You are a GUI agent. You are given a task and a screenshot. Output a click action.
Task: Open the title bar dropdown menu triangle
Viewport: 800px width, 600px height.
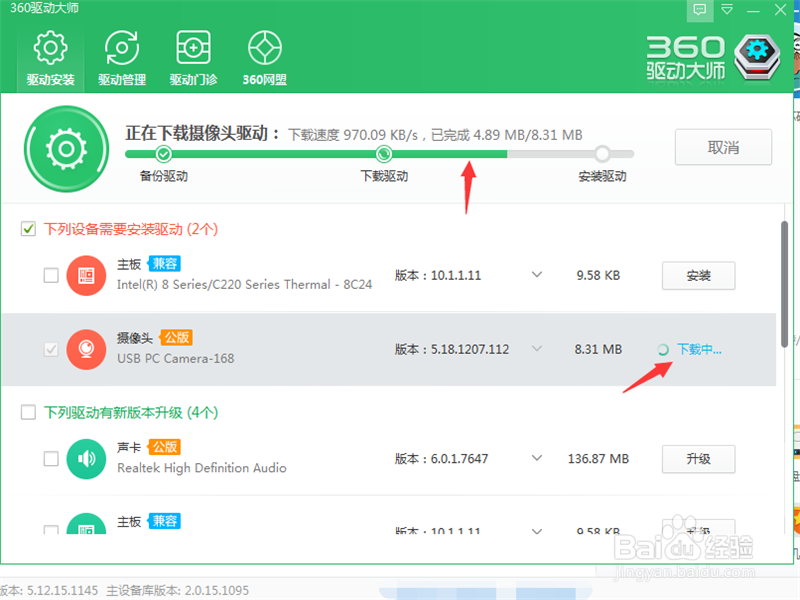coord(727,10)
